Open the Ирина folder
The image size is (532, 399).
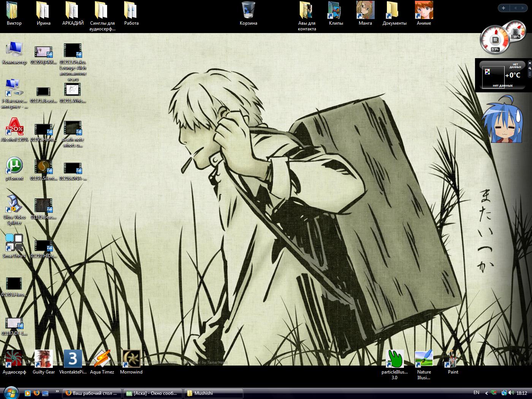(43, 14)
